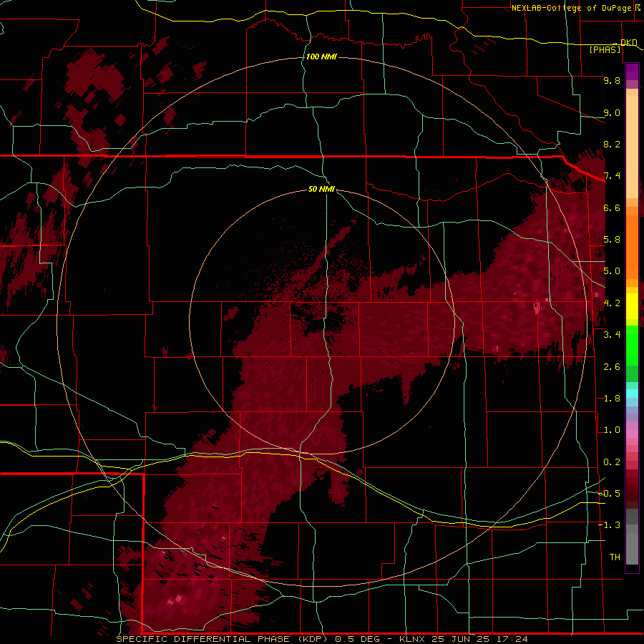Image resolution: width=644 pixels, height=644 pixels.
Task: Click the 9.8 value on the color scale
Action: pos(612,80)
